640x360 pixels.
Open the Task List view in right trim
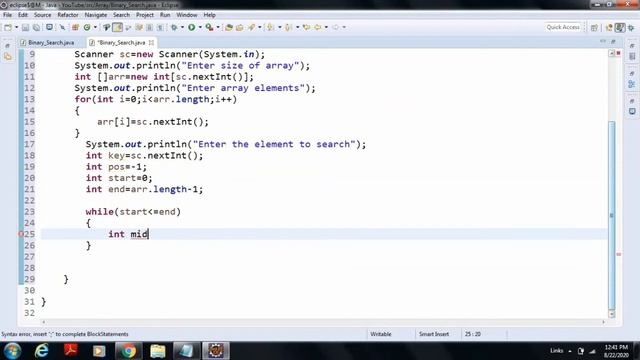point(632,56)
